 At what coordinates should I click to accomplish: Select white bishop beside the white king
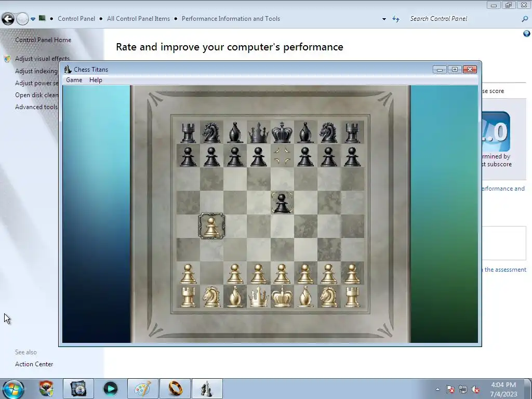coord(305,297)
